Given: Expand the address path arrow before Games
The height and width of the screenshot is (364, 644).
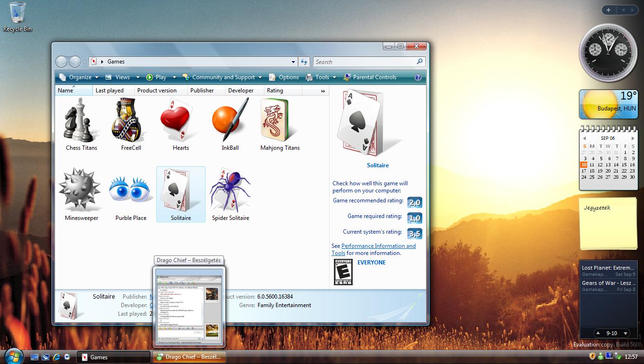Looking at the screenshot, I should click(102, 62).
